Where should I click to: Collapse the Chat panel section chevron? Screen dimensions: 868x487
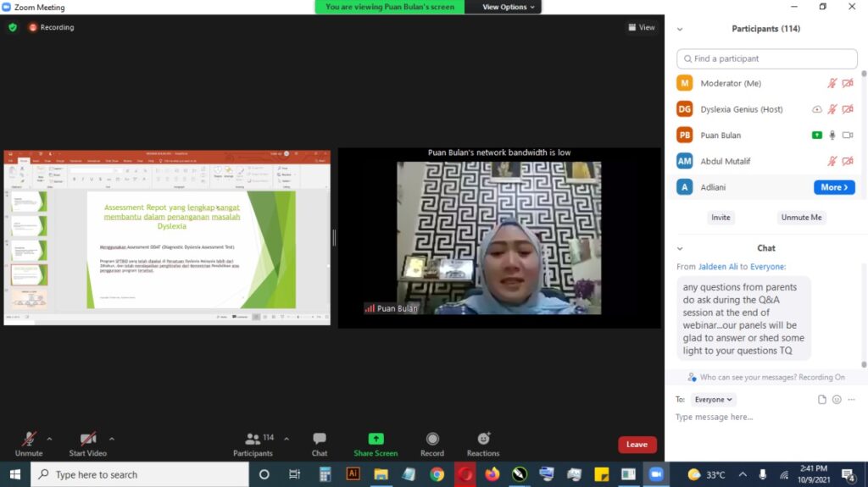[x=680, y=248]
